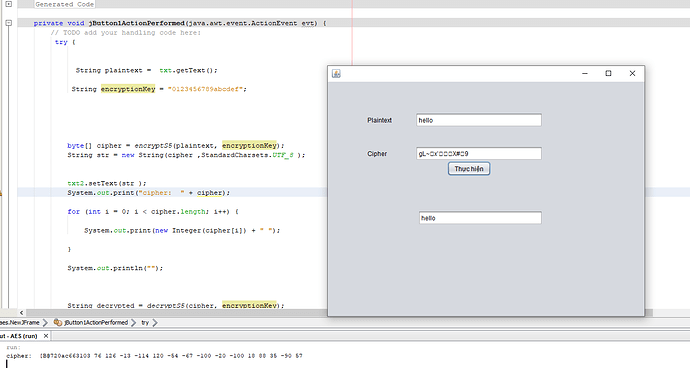
Task: Close the AES (run) output tab
Action: tap(46, 336)
